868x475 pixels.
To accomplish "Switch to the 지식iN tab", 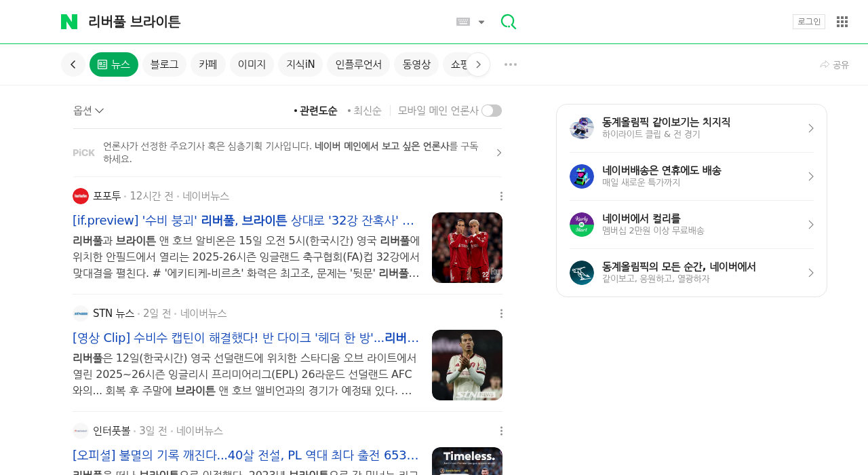I will point(300,64).
